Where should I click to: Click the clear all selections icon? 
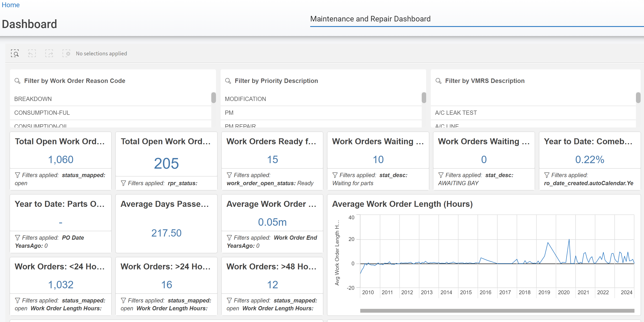pos(66,53)
